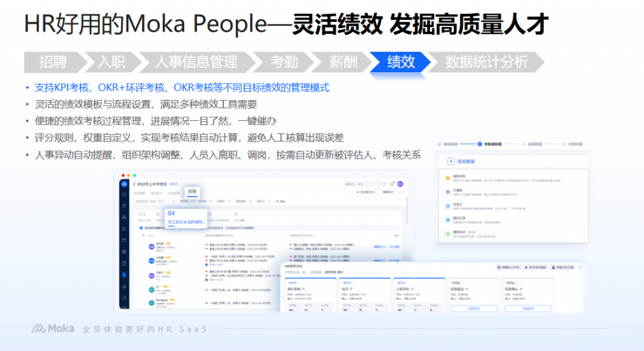Expand the last dropdown in the filter row
This screenshot has height=351, width=644.
(x=262, y=201)
